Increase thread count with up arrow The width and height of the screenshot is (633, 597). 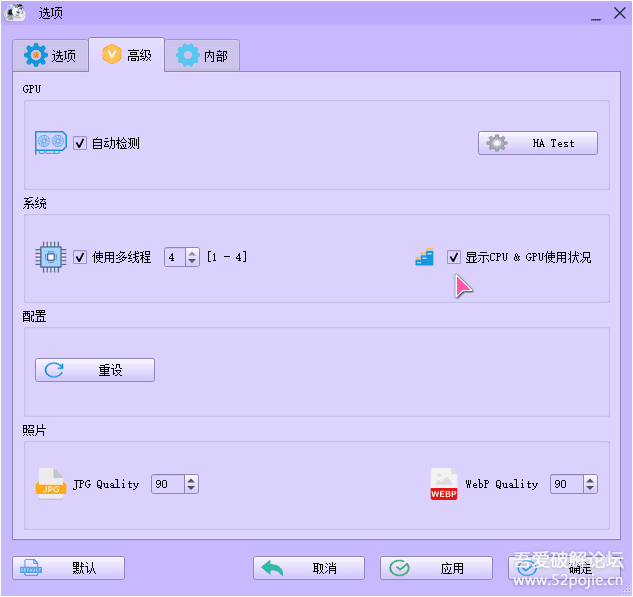tap(192, 253)
